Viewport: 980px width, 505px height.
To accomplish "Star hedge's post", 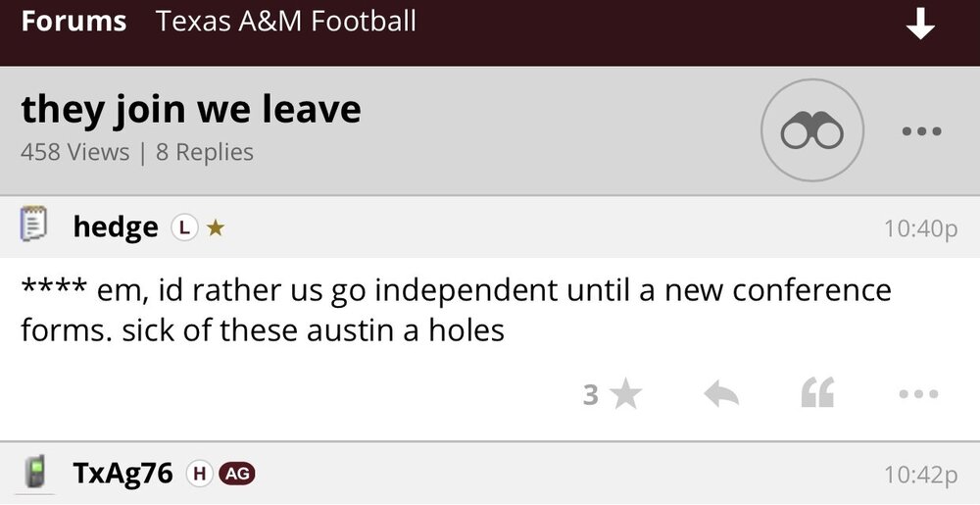I will pos(624,394).
